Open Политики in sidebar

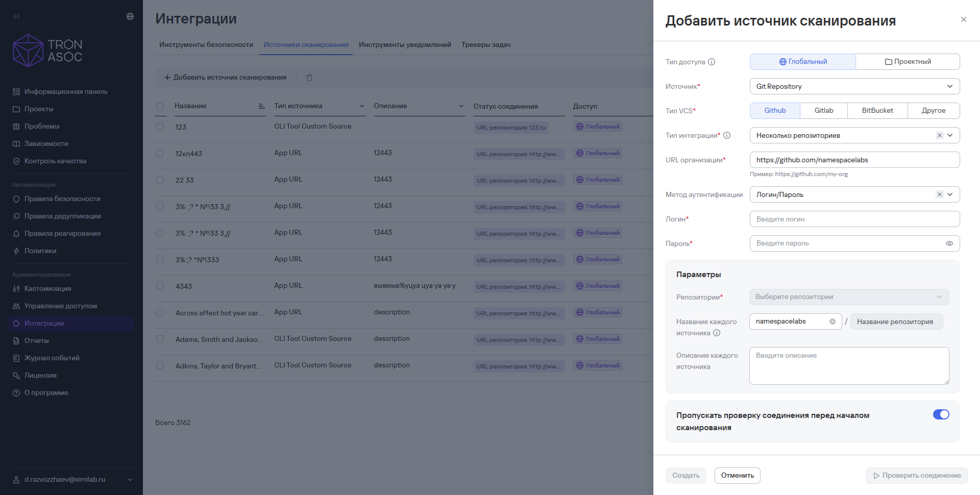40,251
